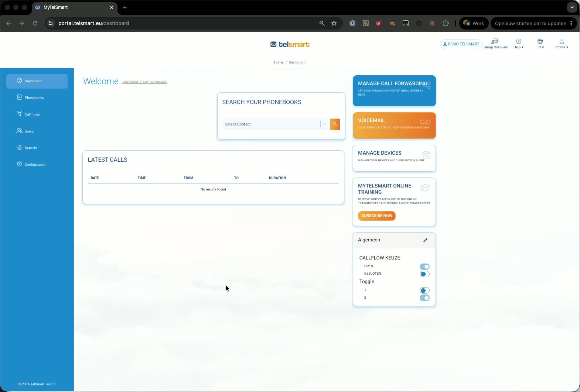Click the address bar URL

pos(94,23)
